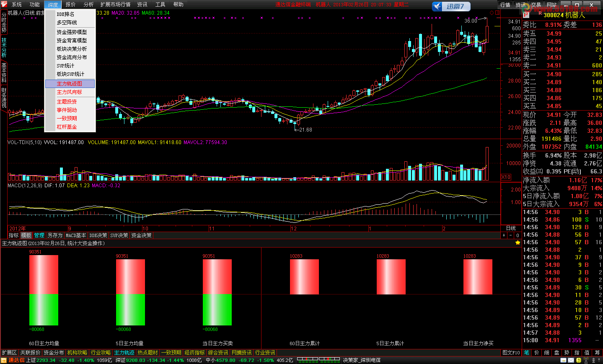Select the 模板 tab under the chart
This screenshot has height=364, width=603.
click(x=26, y=235)
